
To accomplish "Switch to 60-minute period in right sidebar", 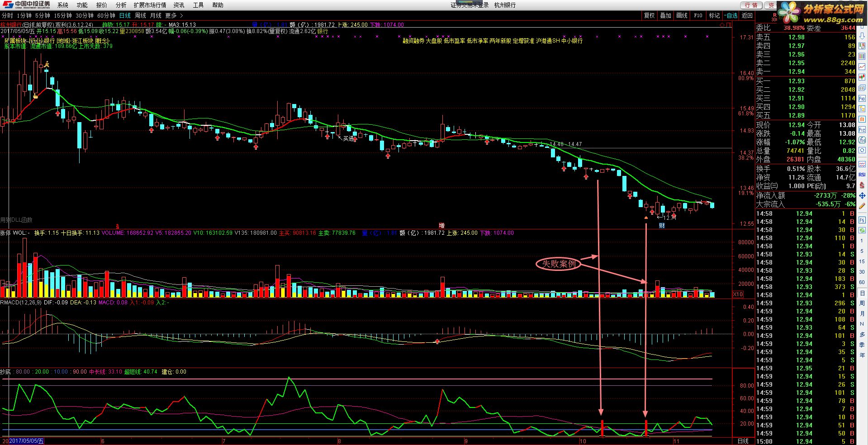I will [x=862, y=282].
